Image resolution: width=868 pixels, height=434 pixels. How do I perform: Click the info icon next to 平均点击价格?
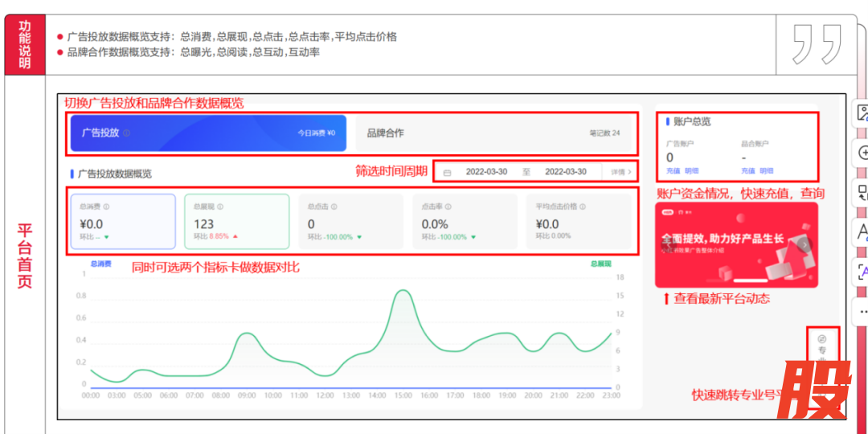[582, 207]
